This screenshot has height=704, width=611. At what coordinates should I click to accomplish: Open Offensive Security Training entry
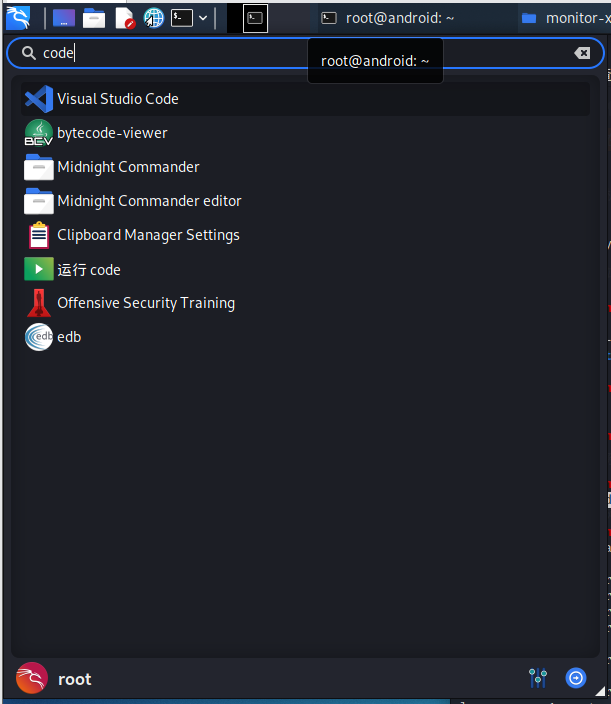click(305, 303)
